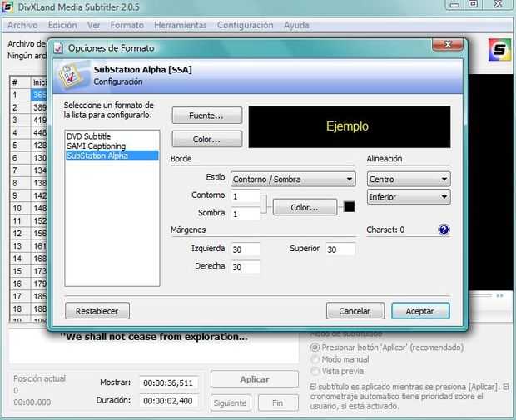Open the Ayuda menu
516x420 pixels.
pos(296,25)
